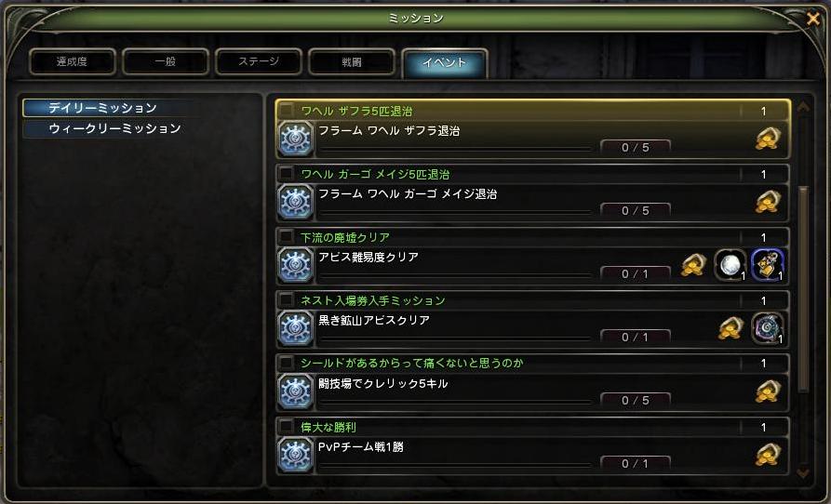Screen dimensions: 831x504
Task: Click the scroll up arrow of the mission list
Action: coord(803,106)
